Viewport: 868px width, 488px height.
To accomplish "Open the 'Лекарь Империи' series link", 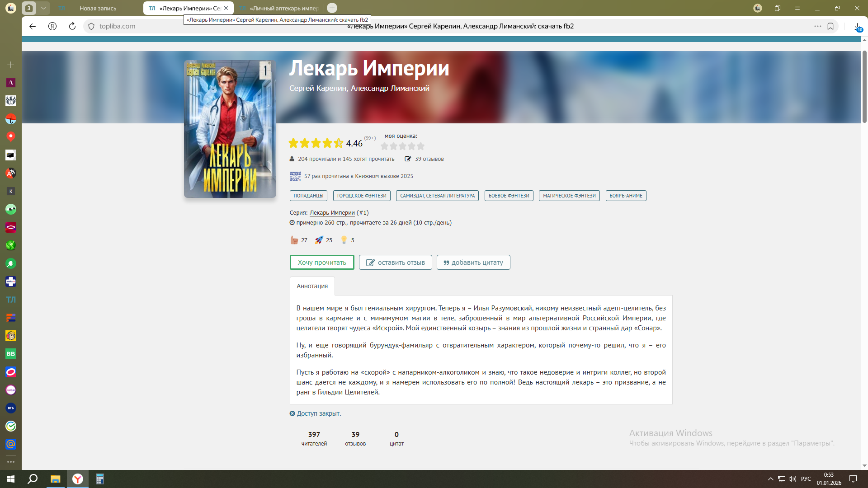I will pos(332,213).
